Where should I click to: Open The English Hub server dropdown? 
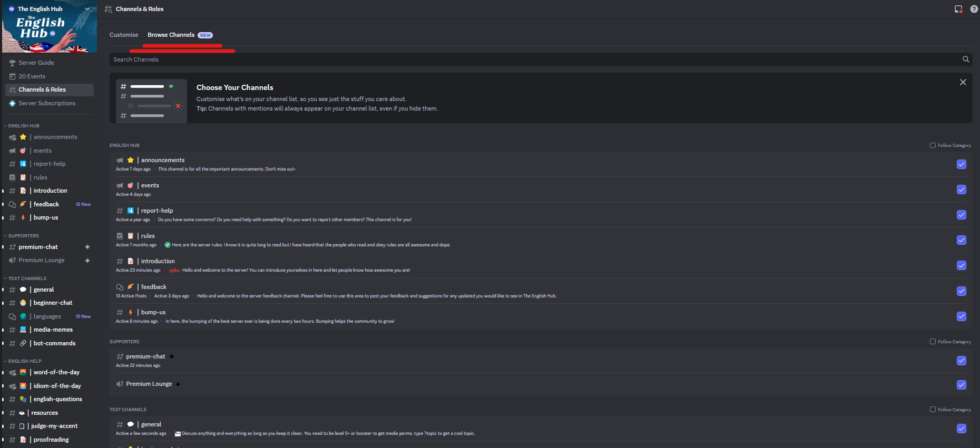50,9
